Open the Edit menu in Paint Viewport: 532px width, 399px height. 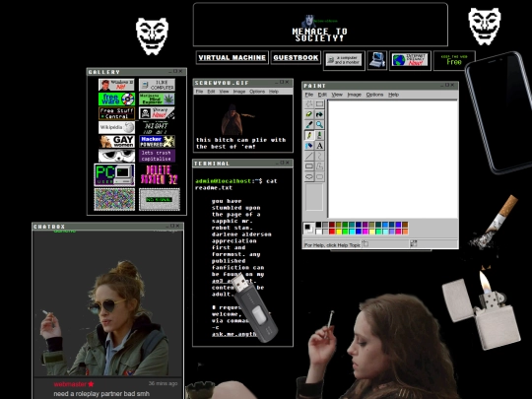point(322,95)
